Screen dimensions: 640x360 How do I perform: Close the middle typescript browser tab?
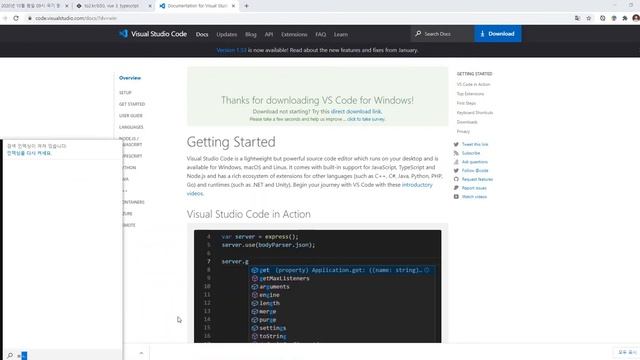click(x=150, y=6)
